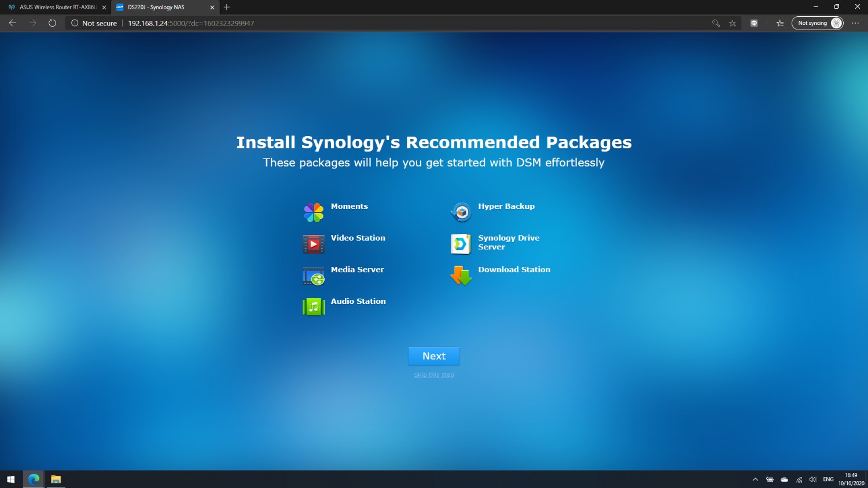Viewport: 868px width, 488px height.
Task: Click the Video Station icon
Action: pos(314,244)
